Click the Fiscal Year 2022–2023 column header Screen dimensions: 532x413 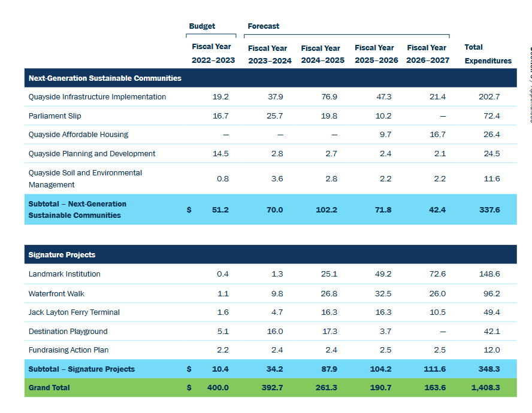pyautogui.click(x=213, y=54)
